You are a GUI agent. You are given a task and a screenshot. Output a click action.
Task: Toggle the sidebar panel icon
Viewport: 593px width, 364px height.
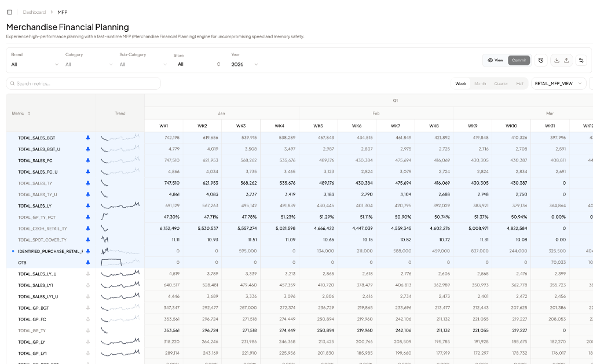[x=10, y=12]
